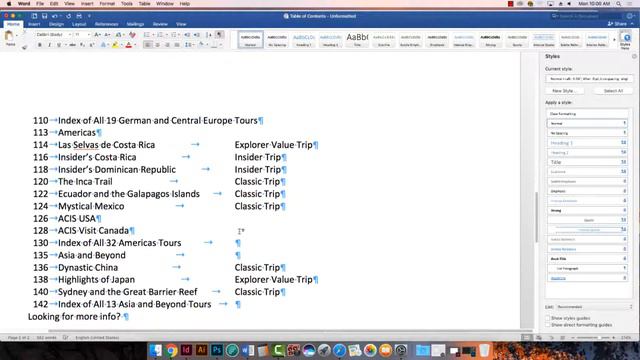The image size is (640, 360).
Task: Apply yellow text highlight color
Action: [115, 45]
